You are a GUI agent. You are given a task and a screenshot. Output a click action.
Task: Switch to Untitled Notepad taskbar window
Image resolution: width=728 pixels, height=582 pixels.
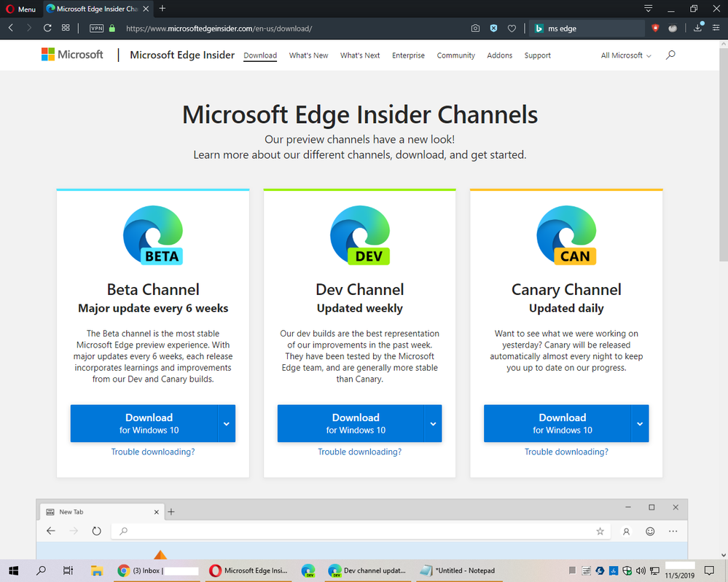[458, 570]
